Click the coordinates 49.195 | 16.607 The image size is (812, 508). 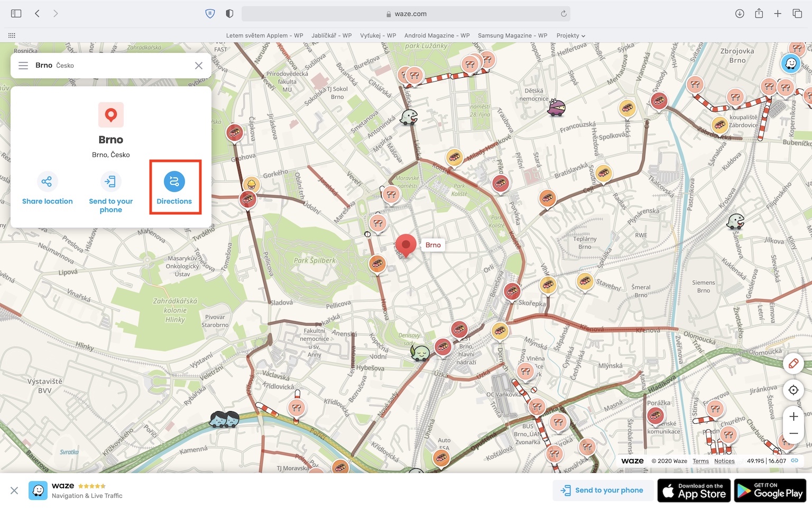[766, 461]
